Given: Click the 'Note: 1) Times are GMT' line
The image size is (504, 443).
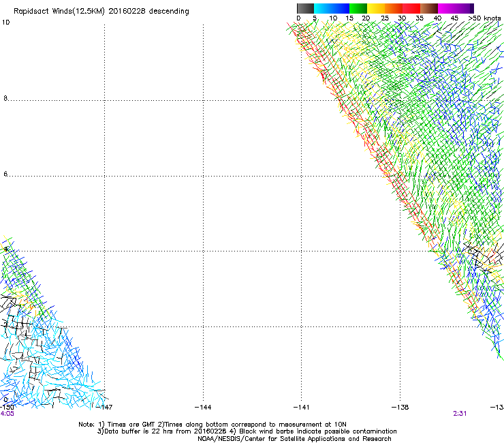Looking at the screenshot, I should 212,425.
